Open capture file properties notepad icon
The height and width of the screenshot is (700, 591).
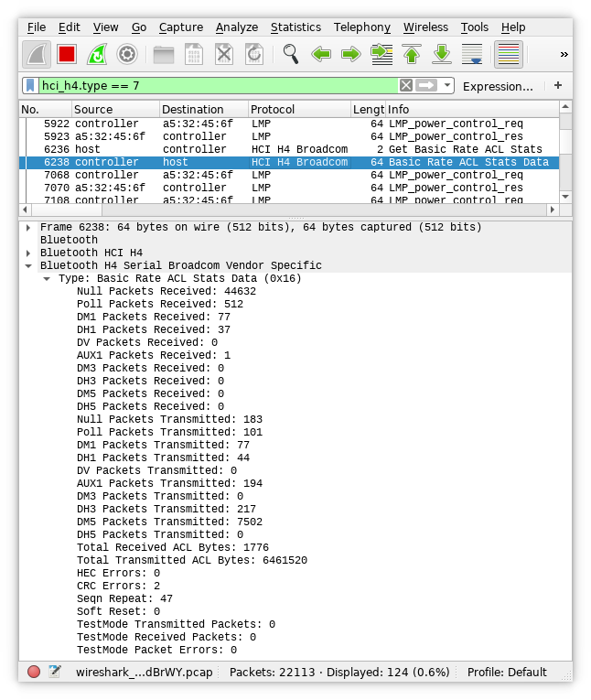(x=55, y=672)
